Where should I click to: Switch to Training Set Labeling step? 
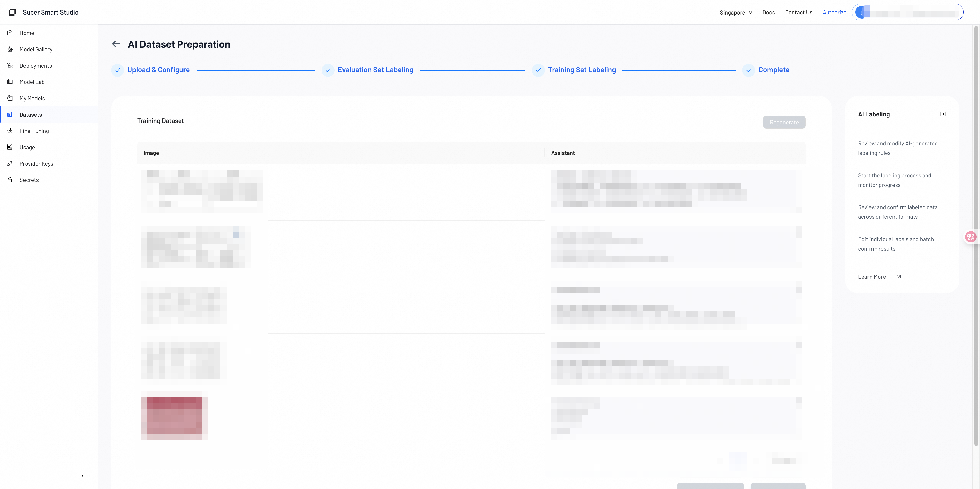click(582, 70)
